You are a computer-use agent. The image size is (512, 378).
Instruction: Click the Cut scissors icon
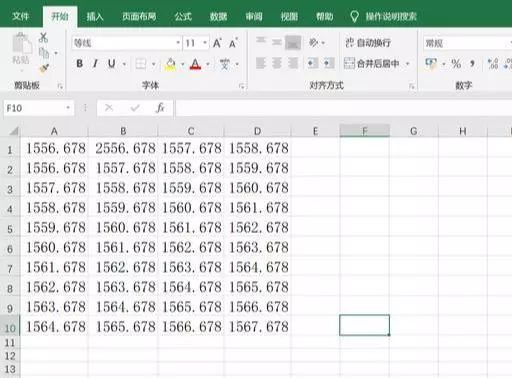tap(43, 37)
